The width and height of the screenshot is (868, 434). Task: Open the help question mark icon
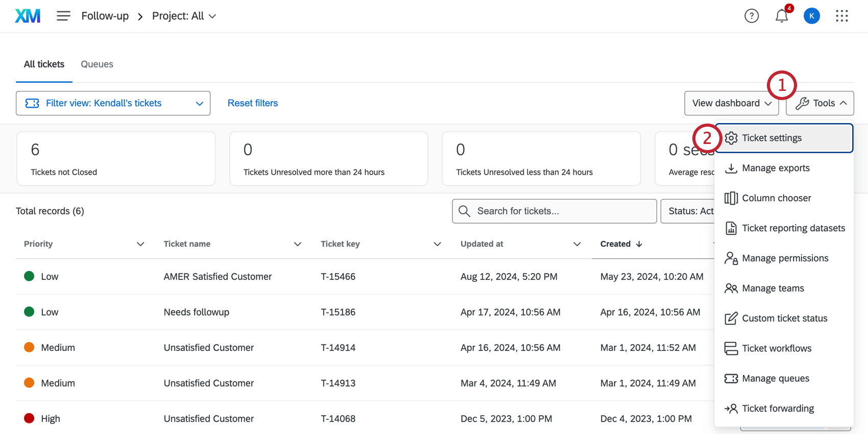(751, 16)
